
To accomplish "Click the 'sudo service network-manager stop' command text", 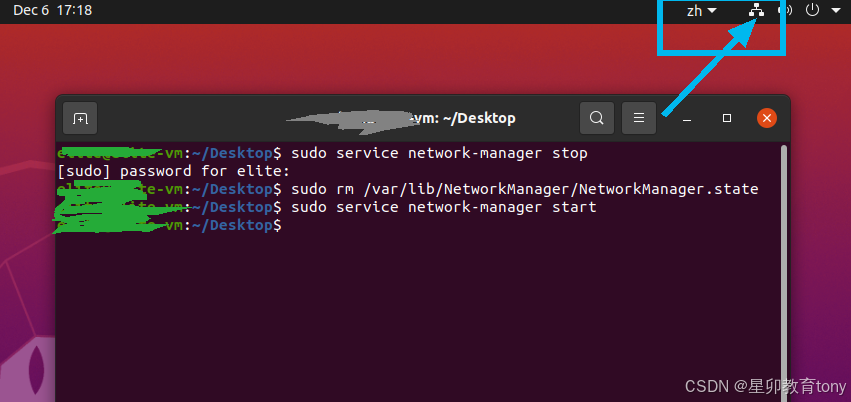I will coord(440,154).
